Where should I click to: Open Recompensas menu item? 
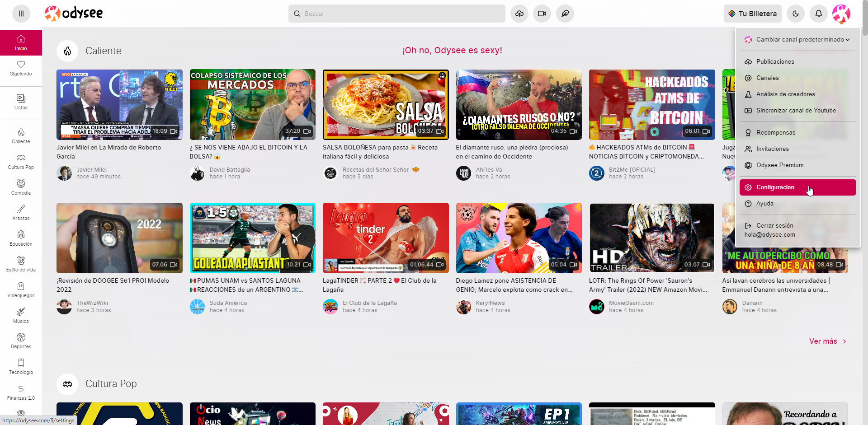[797, 133]
